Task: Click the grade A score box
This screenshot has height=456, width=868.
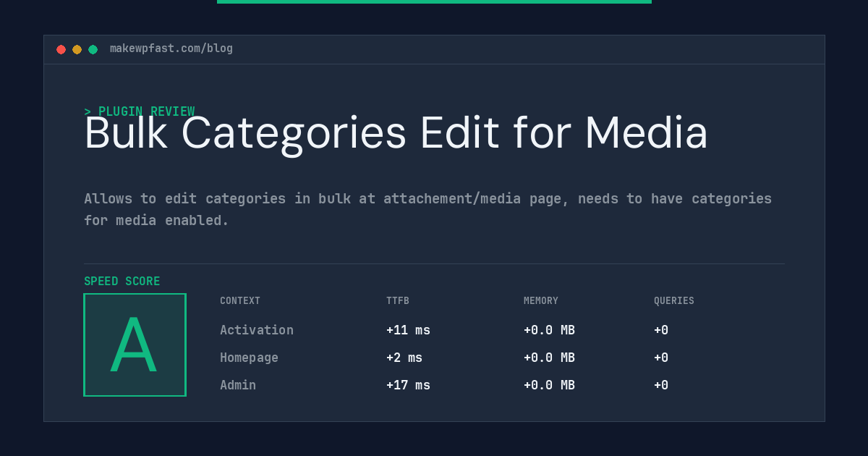Action: (x=135, y=345)
